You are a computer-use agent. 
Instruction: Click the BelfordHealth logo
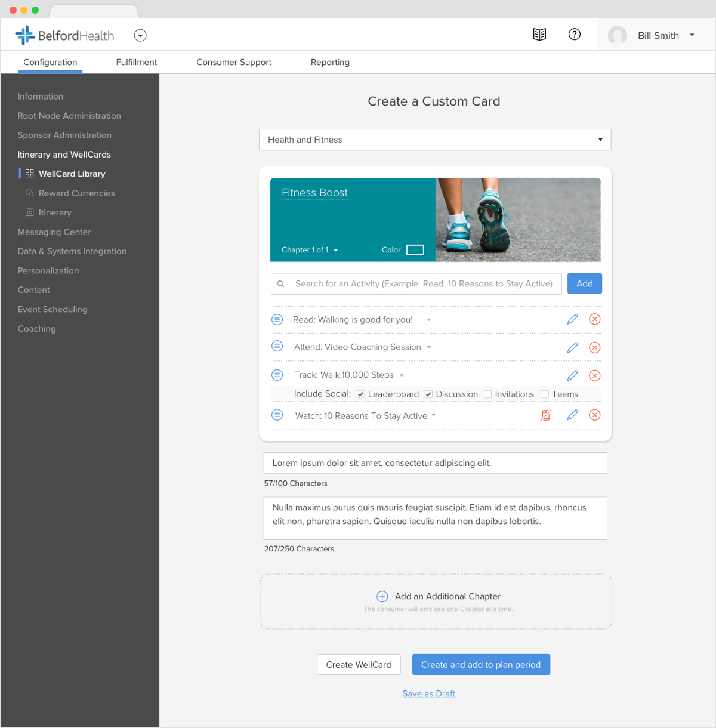coord(64,35)
